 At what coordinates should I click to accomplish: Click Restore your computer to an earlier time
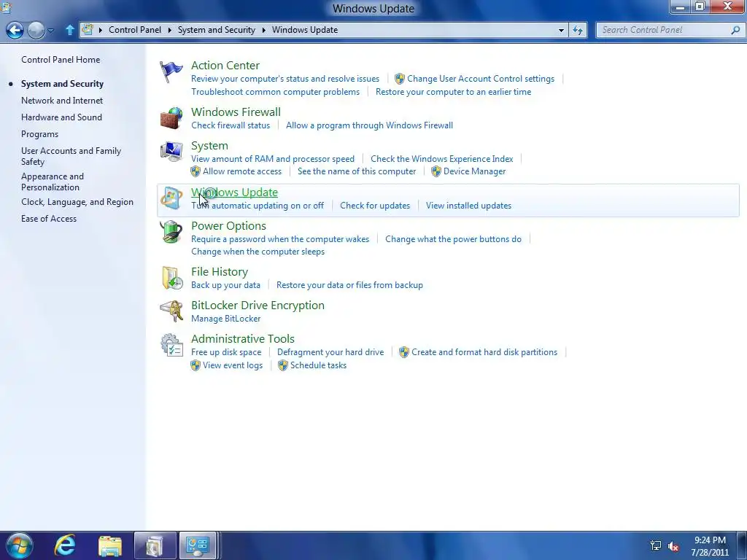click(453, 92)
